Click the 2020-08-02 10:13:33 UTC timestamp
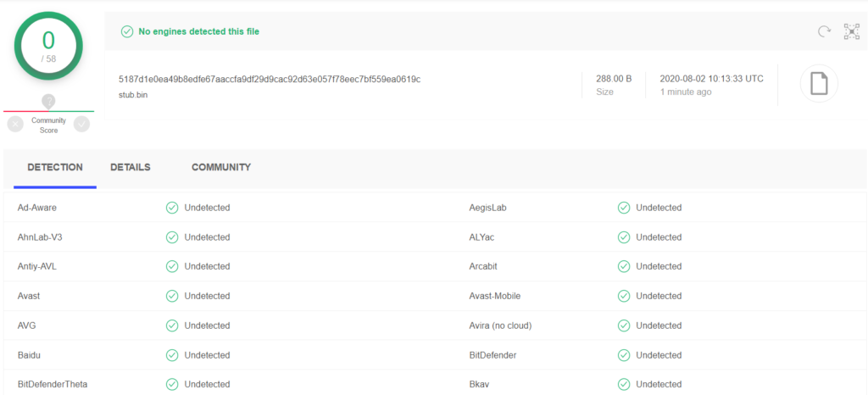 [711, 79]
